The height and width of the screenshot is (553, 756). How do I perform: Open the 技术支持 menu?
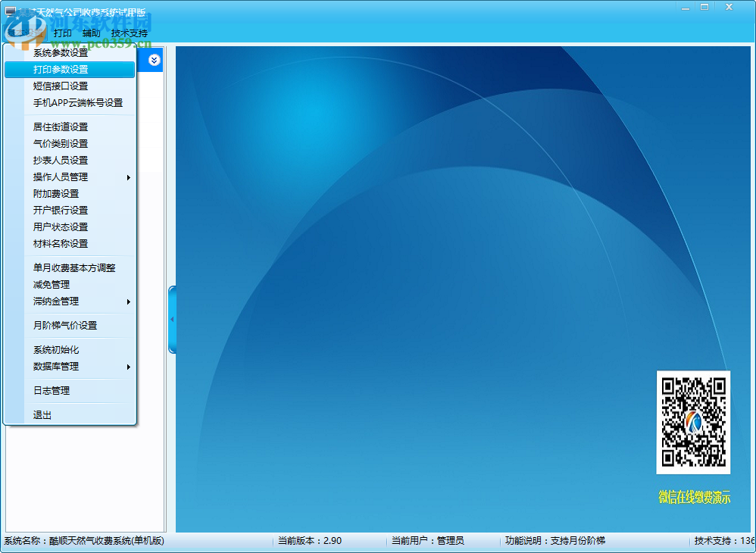pyautogui.click(x=130, y=33)
